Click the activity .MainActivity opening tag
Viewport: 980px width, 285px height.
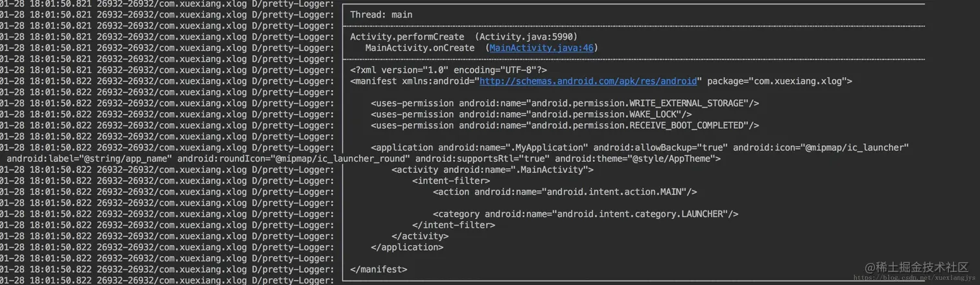493,170
